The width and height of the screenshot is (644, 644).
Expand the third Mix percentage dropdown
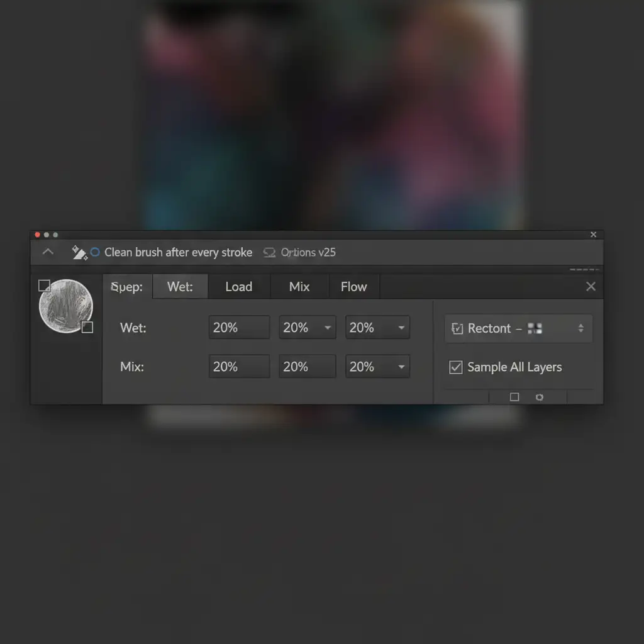(400, 367)
